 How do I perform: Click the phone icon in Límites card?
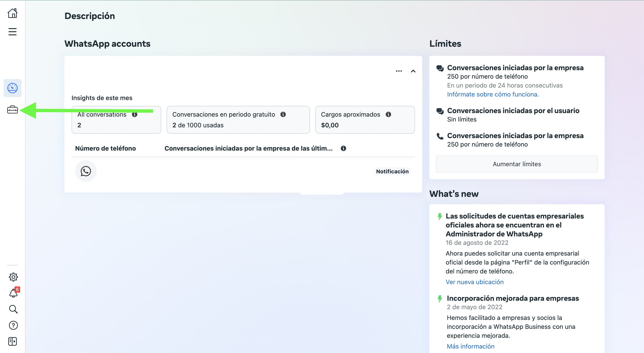tap(440, 136)
